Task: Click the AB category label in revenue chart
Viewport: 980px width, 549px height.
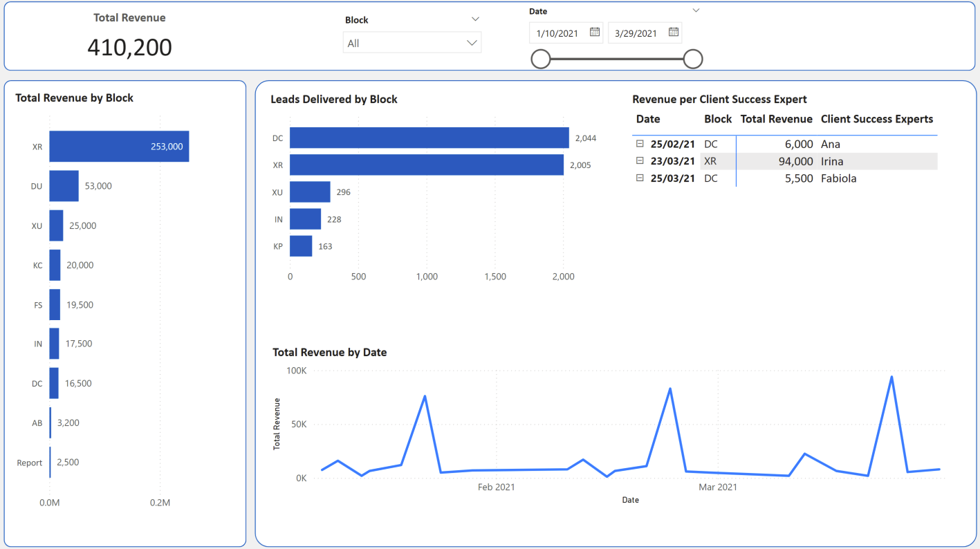Action: coord(37,423)
